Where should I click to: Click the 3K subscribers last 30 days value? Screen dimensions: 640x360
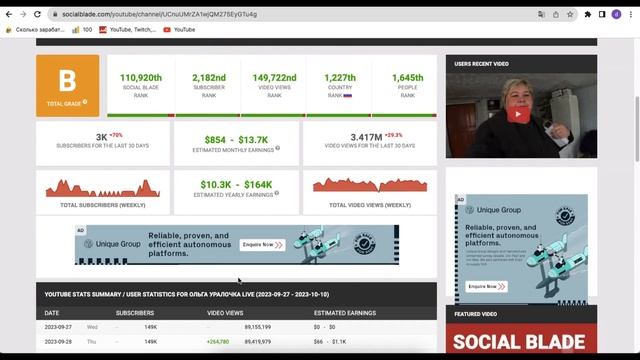101,137
